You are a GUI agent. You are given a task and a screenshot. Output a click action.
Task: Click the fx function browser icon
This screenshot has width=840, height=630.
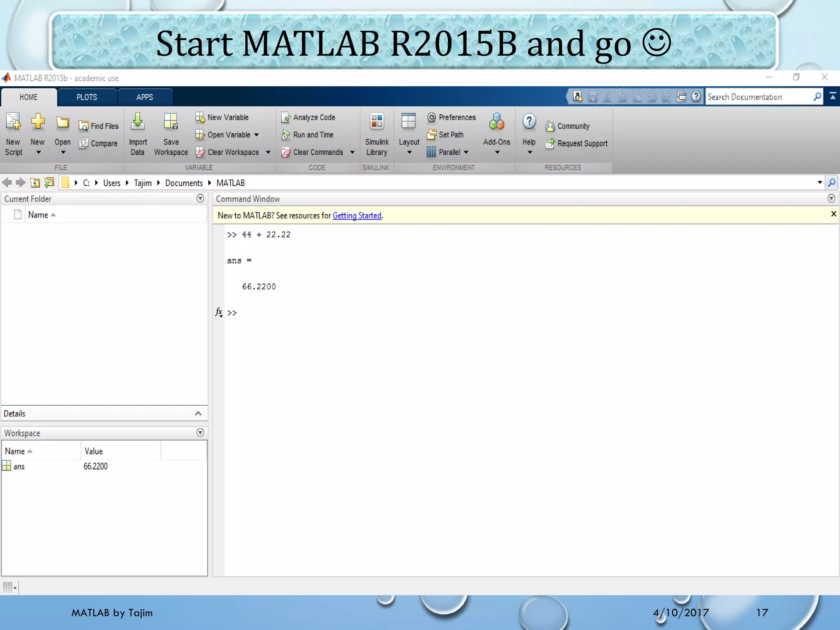(x=219, y=313)
